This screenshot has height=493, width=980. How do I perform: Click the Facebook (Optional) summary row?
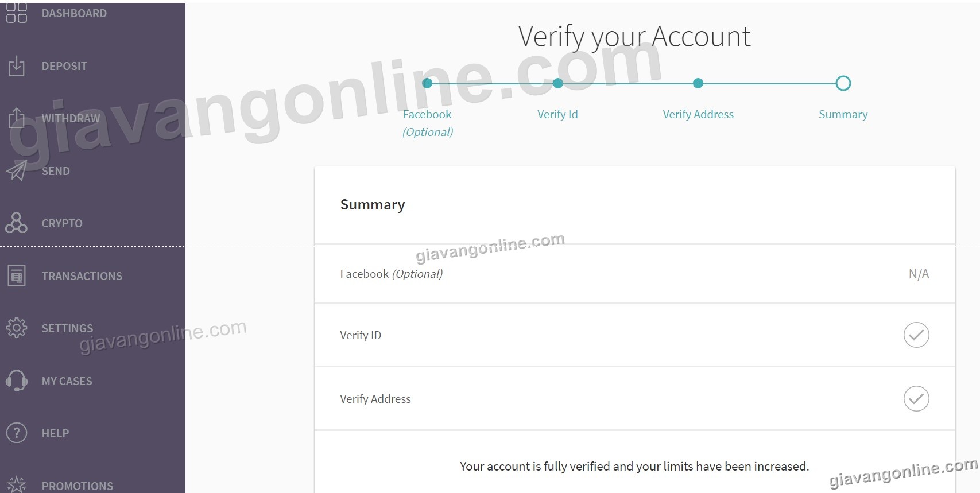[x=635, y=274]
